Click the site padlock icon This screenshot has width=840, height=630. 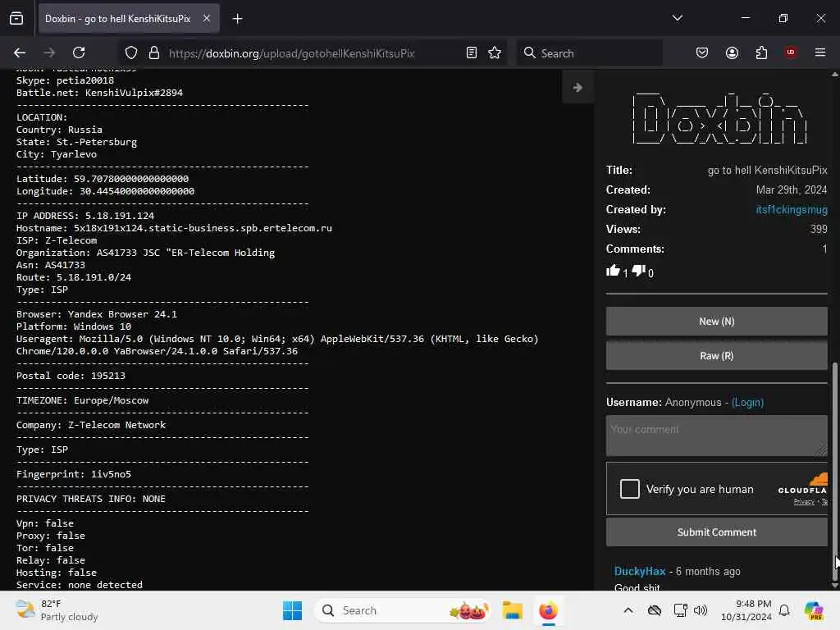[x=154, y=52]
